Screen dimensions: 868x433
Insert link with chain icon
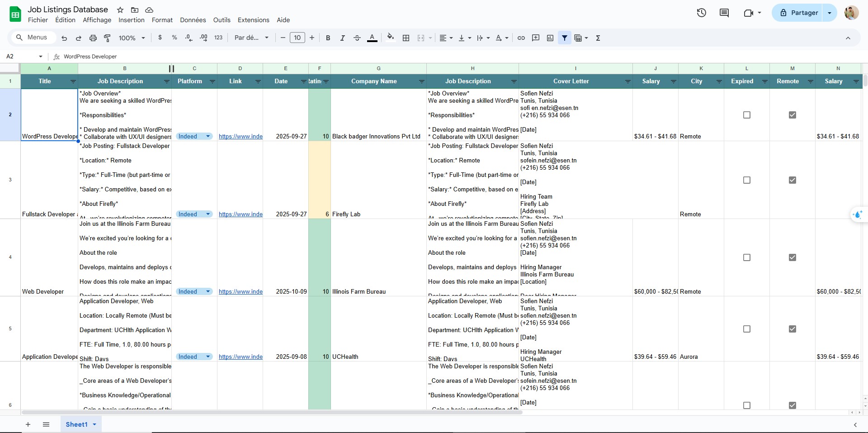click(521, 38)
